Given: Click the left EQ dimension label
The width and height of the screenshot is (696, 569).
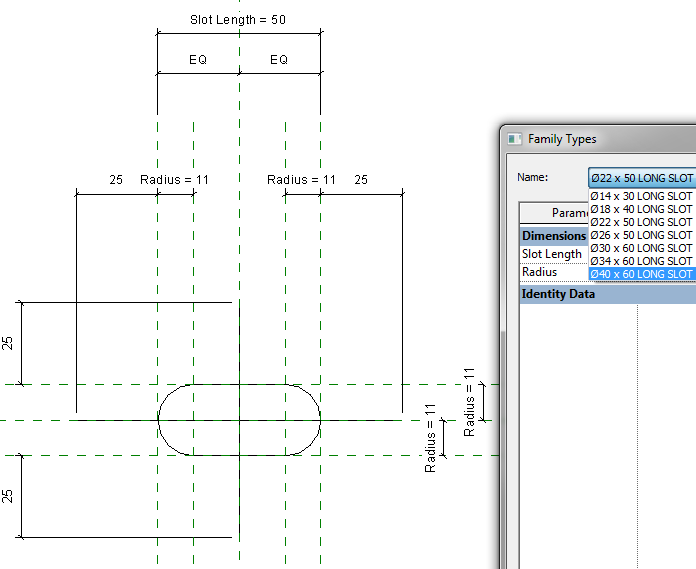Looking at the screenshot, I should click(198, 59).
